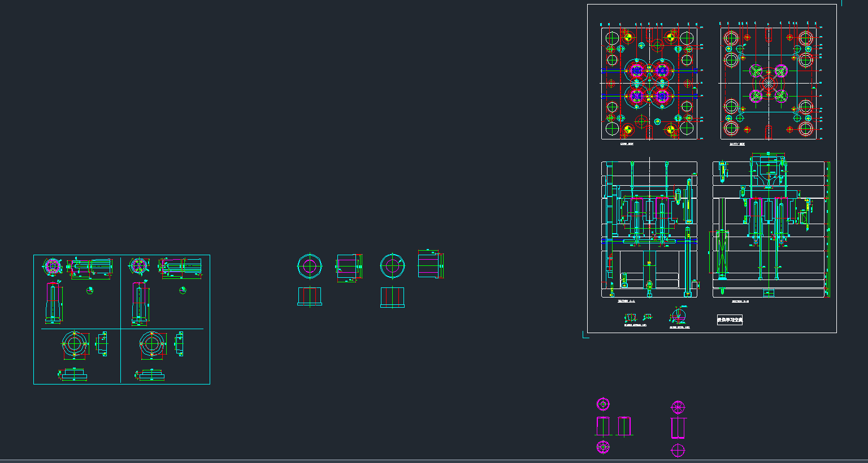Viewport: 868px width, 463px height.
Task: Click the CAVITY SIDE plan view drawing
Action: 769,83
